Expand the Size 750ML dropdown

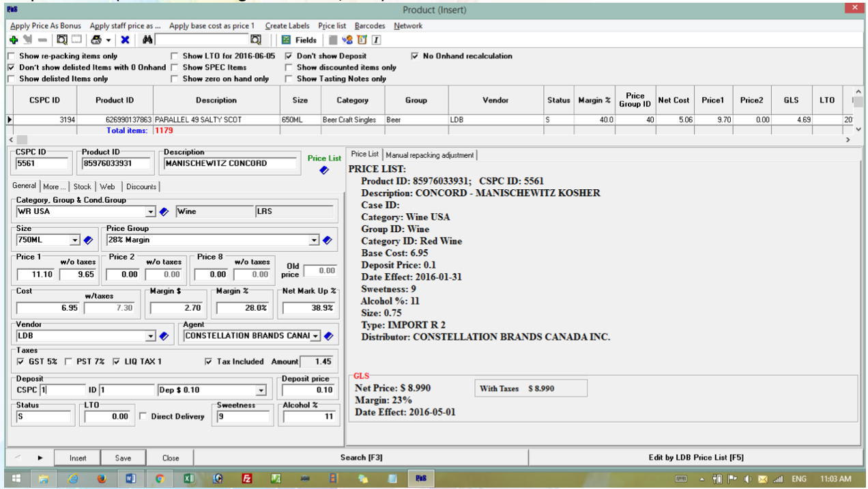(75, 240)
